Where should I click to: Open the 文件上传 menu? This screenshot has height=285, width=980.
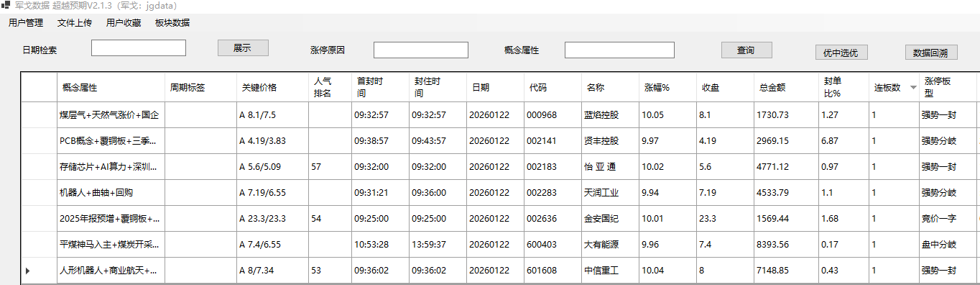click(x=75, y=22)
